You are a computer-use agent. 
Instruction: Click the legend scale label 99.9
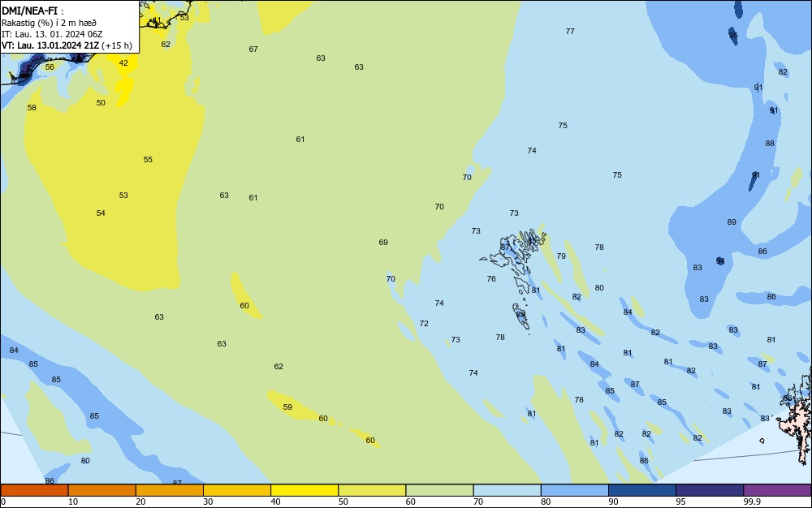pyautogui.click(x=752, y=502)
